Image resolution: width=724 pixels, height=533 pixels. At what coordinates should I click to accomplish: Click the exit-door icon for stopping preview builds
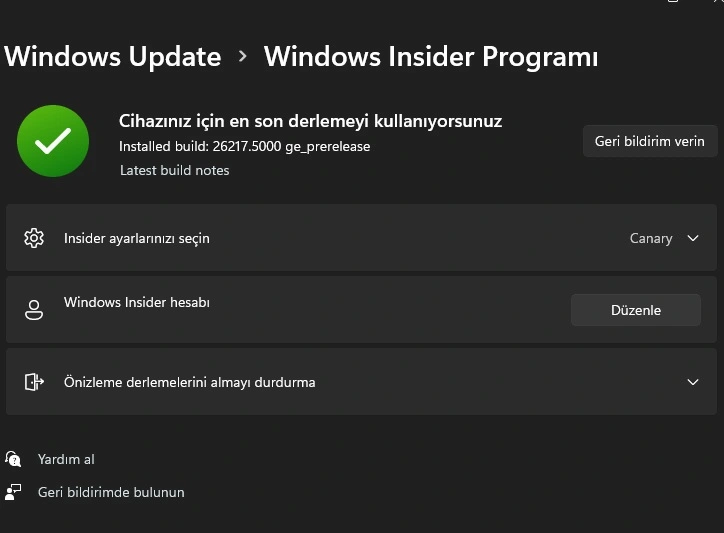click(34, 382)
